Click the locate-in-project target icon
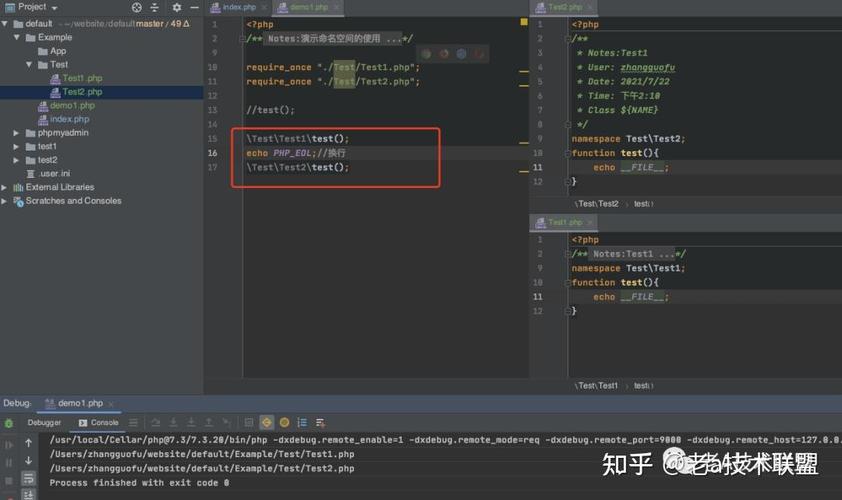 (x=137, y=8)
